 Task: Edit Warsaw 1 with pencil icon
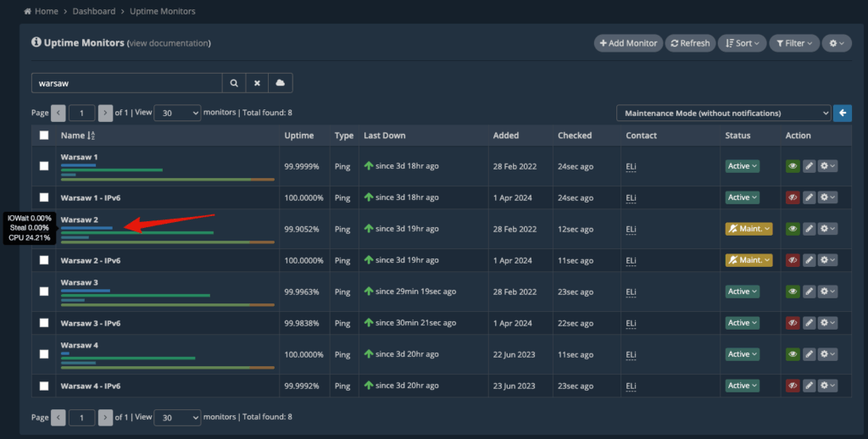(809, 166)
